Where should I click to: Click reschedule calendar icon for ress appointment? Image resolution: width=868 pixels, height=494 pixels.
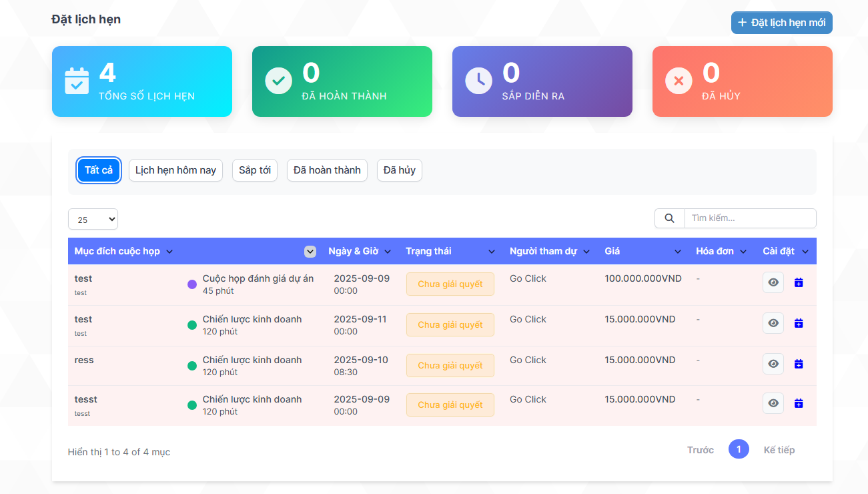pos(799,364)
